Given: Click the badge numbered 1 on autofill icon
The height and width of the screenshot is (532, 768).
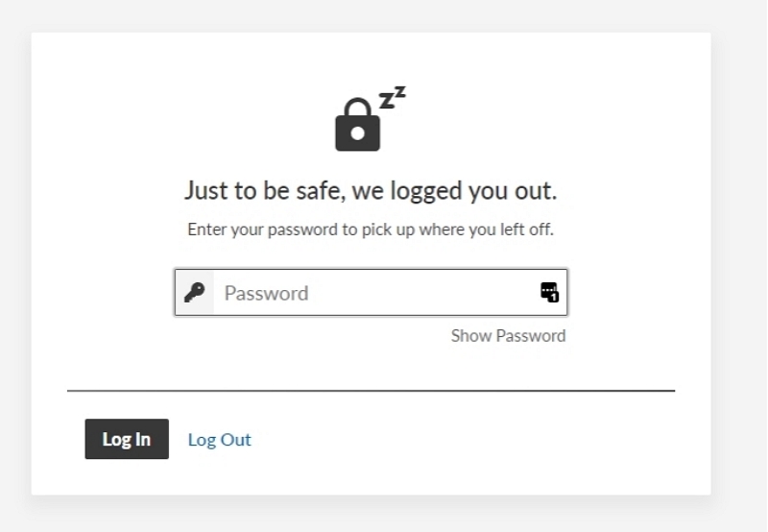Looking at the screenshot, I should tap(554, 297).
